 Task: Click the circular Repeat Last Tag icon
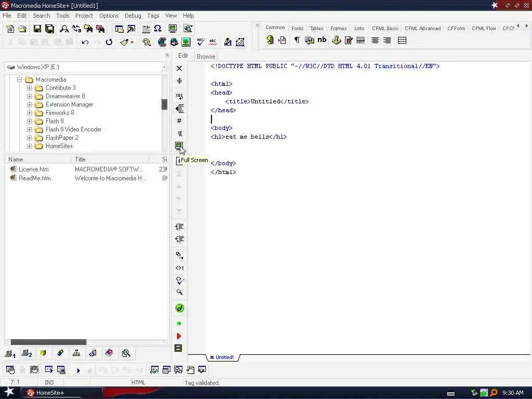pyautogui.click(x=109, y=42)
